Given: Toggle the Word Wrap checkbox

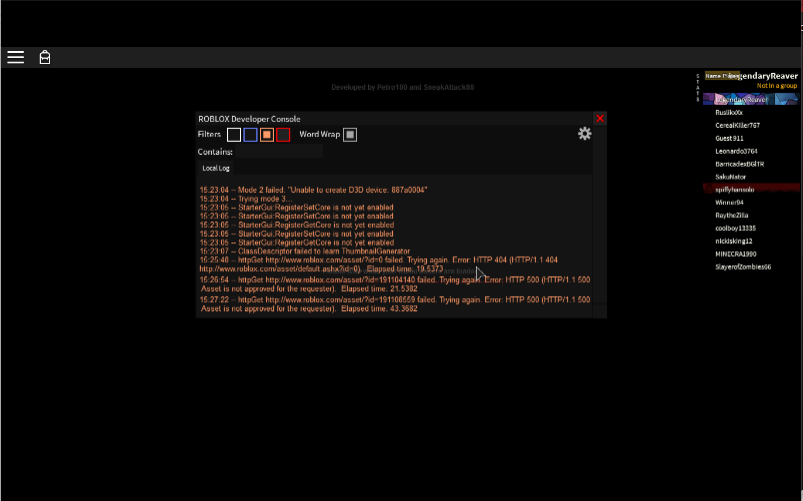Looking at the screenshot, I should [x=350, y=135].
